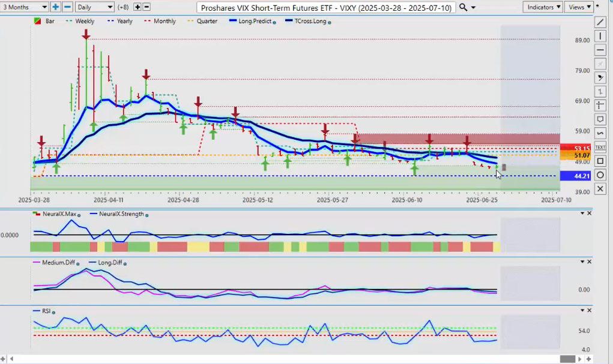Viewport: 613px width, 364px height.
Task: Choose the TEXT annotation tool
Action: click(600, 147)
